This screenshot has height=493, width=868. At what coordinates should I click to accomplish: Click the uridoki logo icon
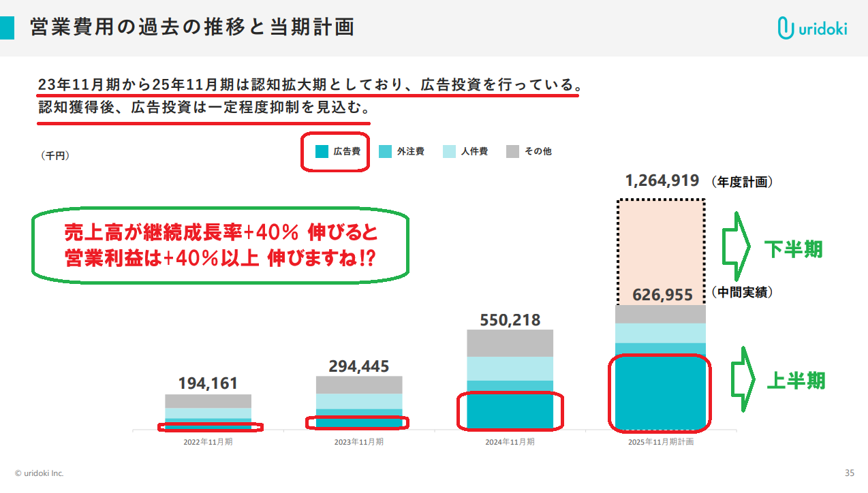(786, 27)
